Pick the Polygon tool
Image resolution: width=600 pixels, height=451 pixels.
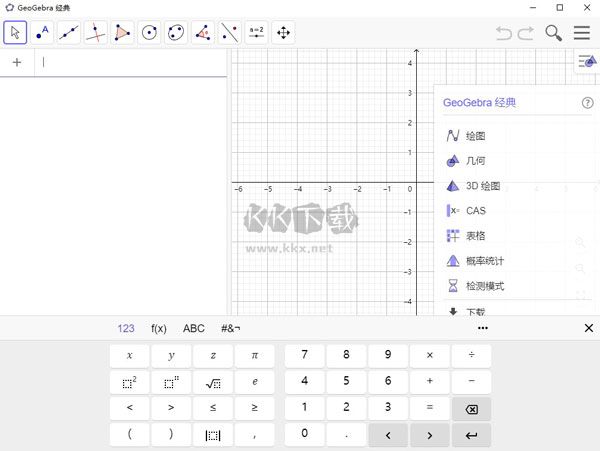click(x=123, y=32)
